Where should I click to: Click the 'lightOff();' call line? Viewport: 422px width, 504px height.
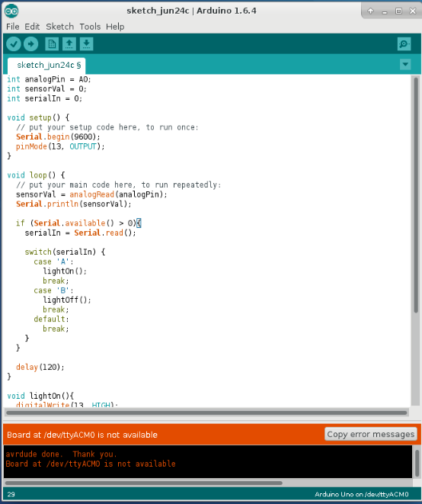tap(67, 300)
